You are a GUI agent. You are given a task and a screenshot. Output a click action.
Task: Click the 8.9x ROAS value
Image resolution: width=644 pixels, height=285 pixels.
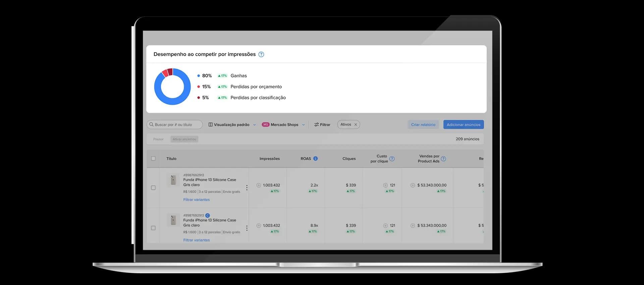314,226
